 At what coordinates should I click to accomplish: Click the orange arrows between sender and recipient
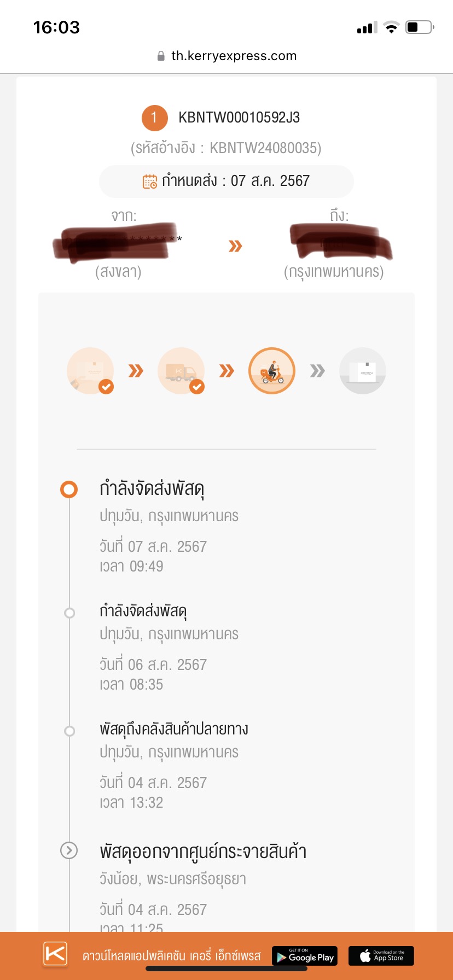point(235,246)
